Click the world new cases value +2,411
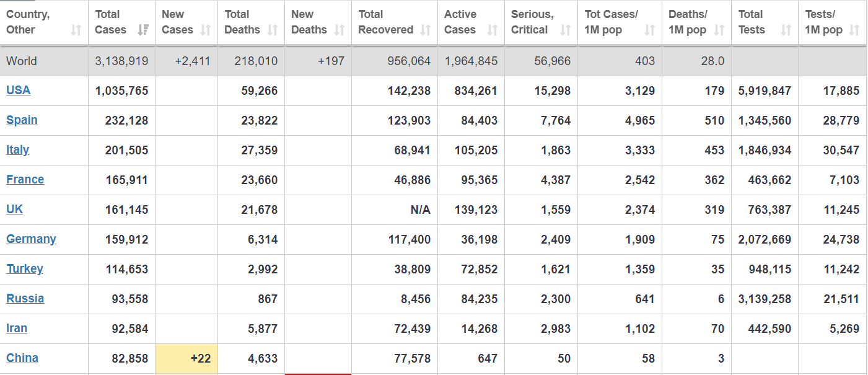The width and height of the screenshot is (868, 375). pos(193,61)
